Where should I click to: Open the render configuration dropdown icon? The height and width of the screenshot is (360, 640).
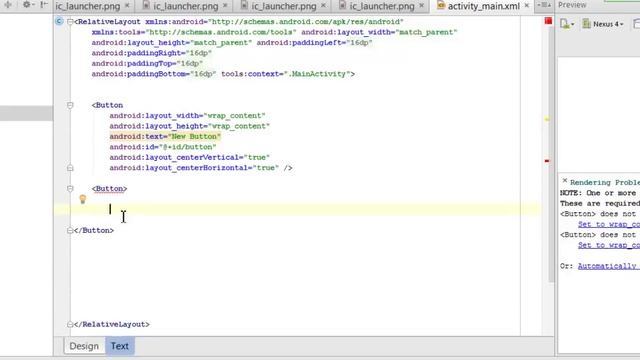point(567,24)
